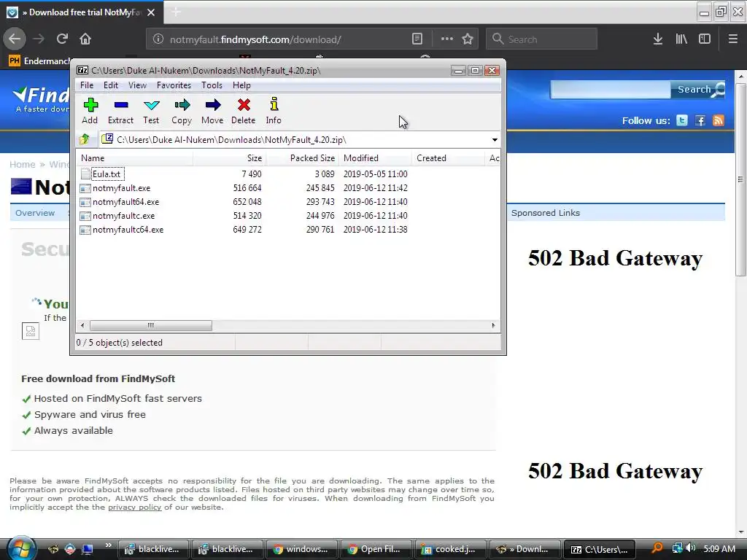Click the right scroll arrow in 7-Zip list
747x560 pixels.
click(493, 326)
